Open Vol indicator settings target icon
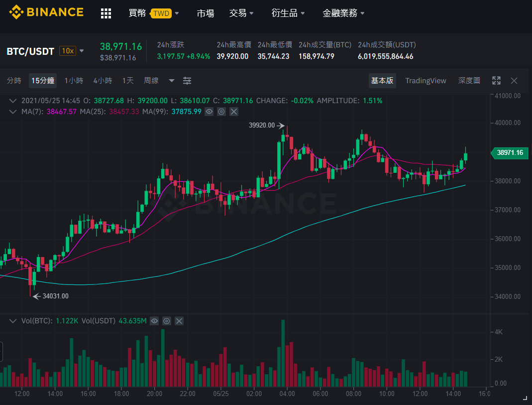 [167, 321]
